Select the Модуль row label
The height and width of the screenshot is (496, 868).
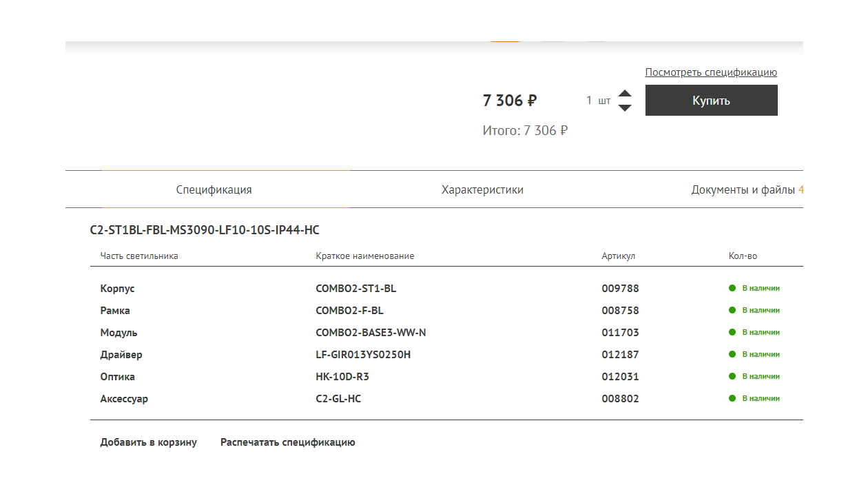tap(118, 333)
